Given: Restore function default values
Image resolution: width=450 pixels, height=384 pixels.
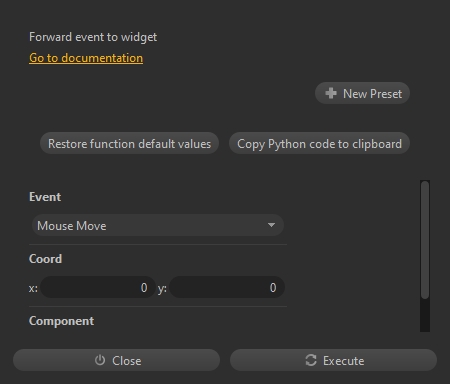Looking at the screenshot, I should [129, 144].
